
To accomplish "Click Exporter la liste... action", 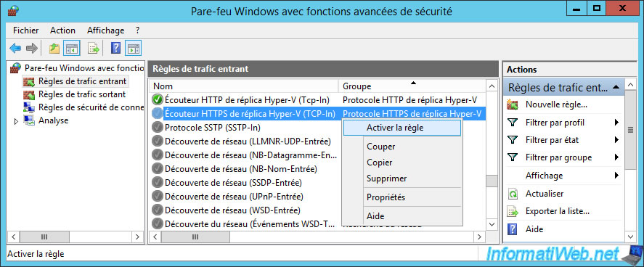I will tap(558, 212).
